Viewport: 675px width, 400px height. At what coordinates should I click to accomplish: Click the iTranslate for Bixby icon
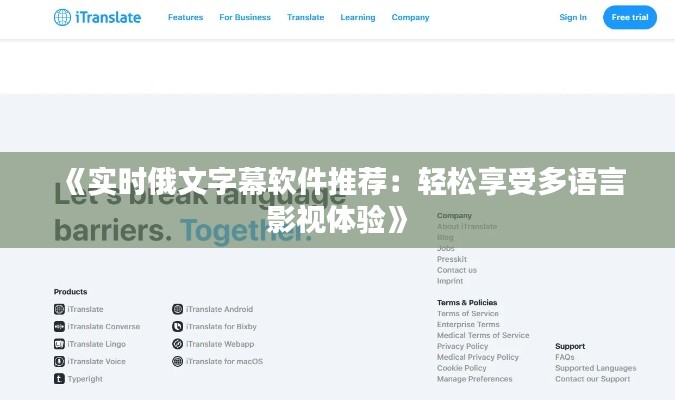tap(177, 326)
